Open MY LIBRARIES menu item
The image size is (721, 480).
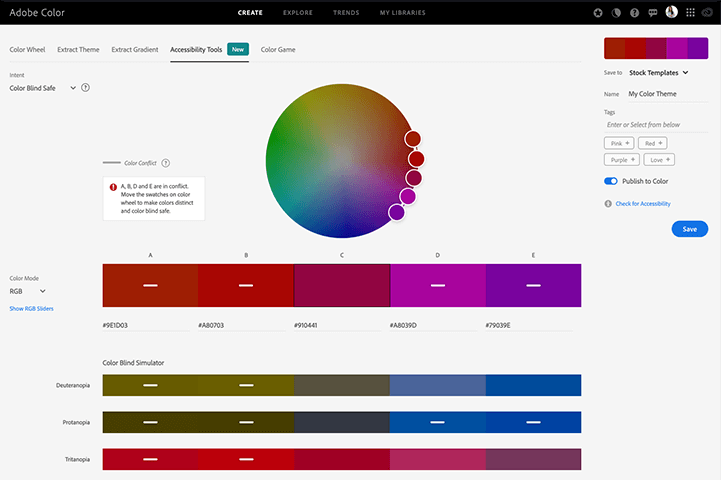tap(402, 13)
